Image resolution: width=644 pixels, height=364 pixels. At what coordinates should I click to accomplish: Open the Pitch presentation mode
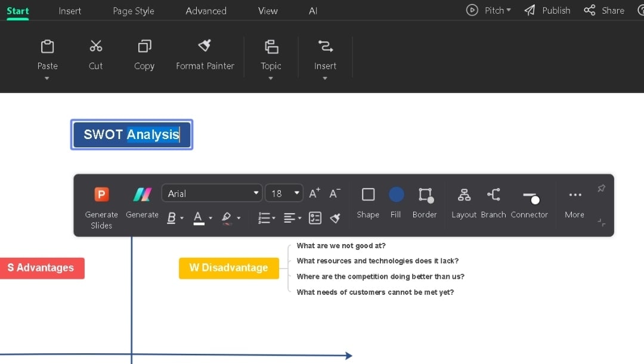tap(488, 10)
